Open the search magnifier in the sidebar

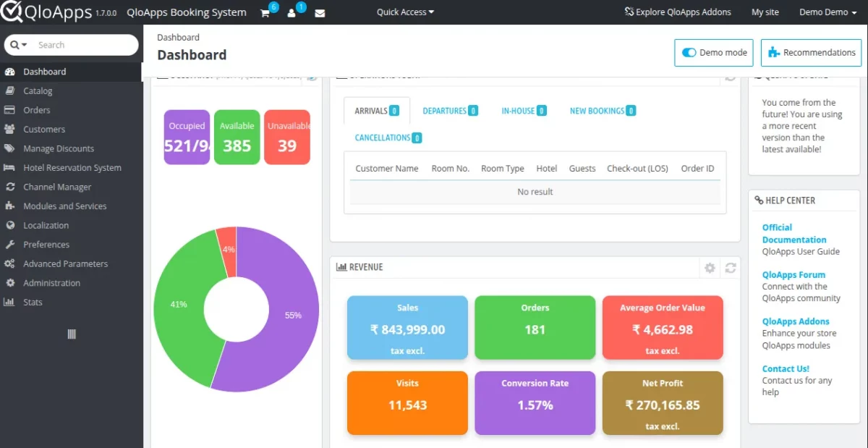(16, 45)
